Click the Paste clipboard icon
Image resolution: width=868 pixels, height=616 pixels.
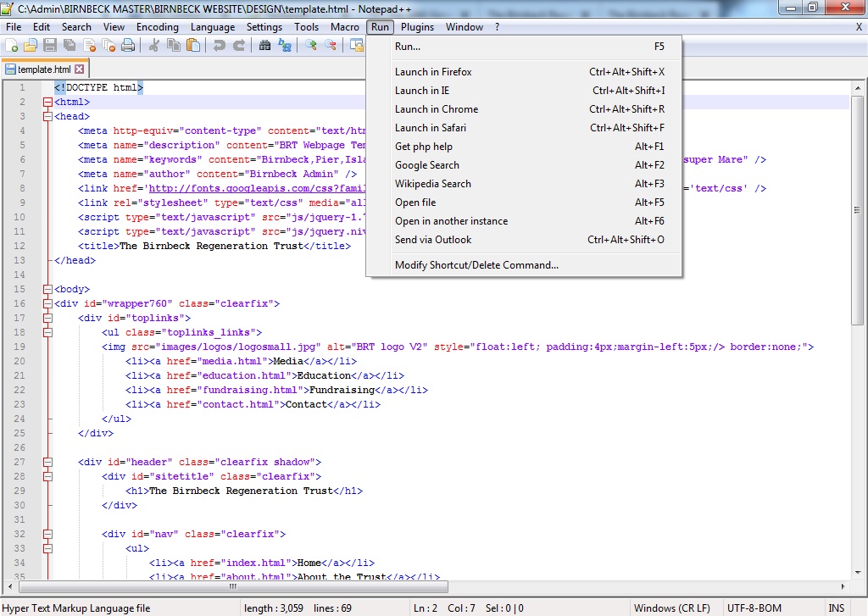click(192, 46)
